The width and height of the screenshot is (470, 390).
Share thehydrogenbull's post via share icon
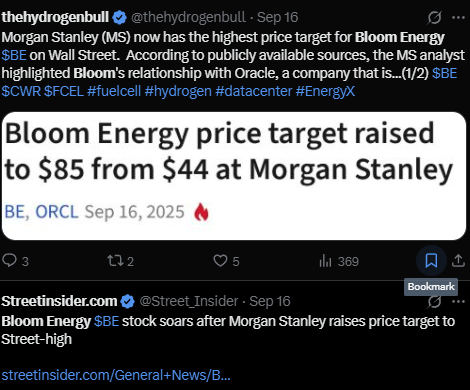(458, 261)
